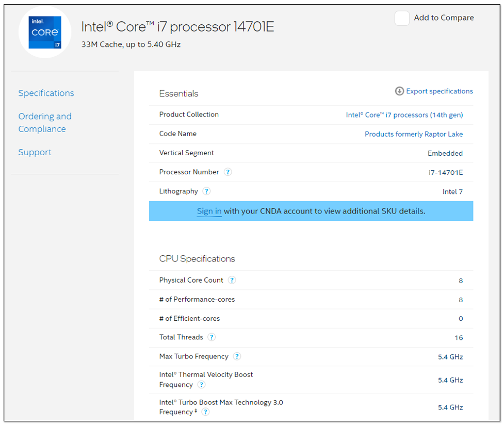Go to Ordering and Compliance section
The width and height of the screenshot is (504, 426).
pos(45,122)
